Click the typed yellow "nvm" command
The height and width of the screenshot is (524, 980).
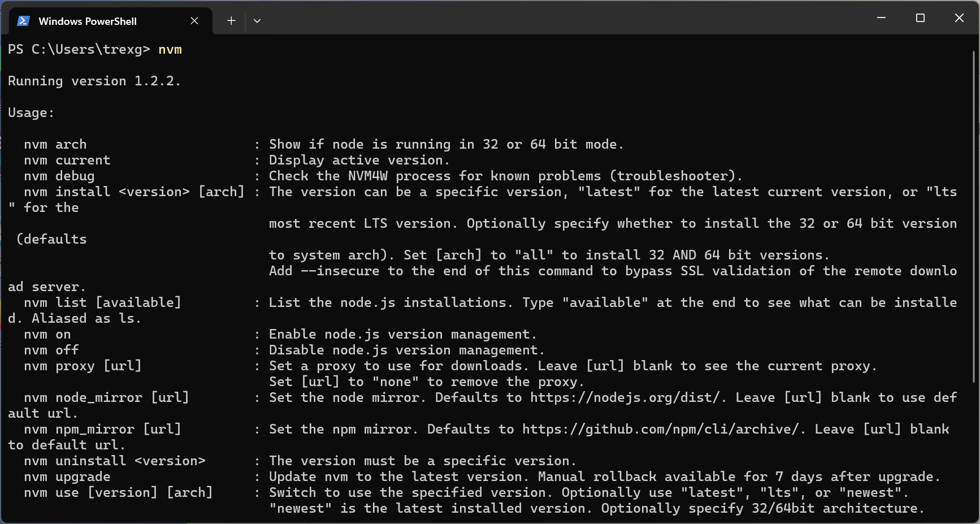[x=170, y=50]
